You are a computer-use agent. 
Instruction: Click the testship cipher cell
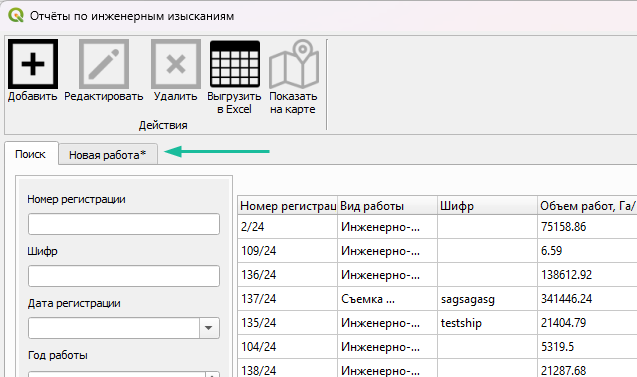pyautogui.click(x=488, y=323)
